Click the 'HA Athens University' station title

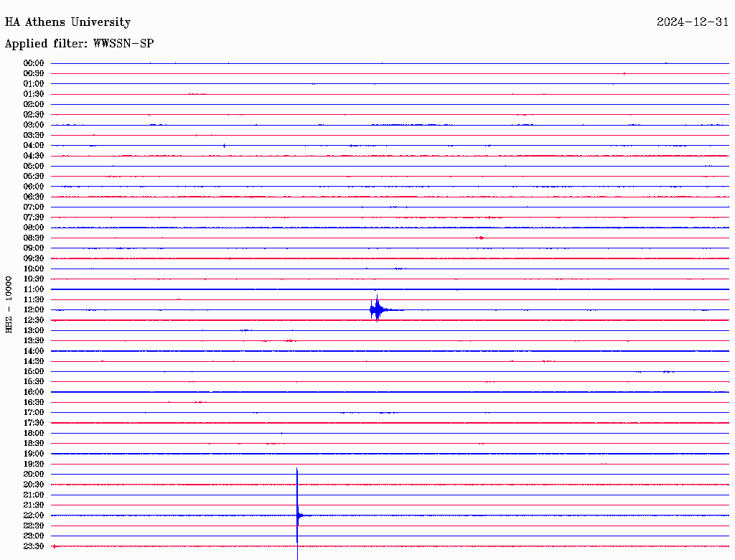67,22
